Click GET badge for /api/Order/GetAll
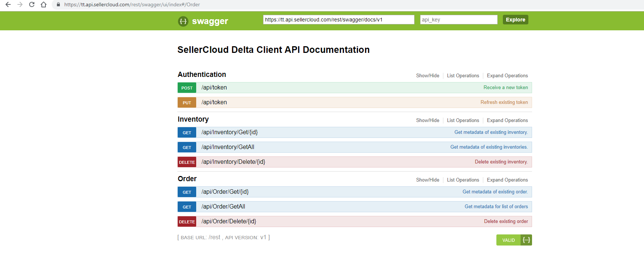The height and width of the screenshot is (264, 644). pyautogui.click(x=187, y=207)
